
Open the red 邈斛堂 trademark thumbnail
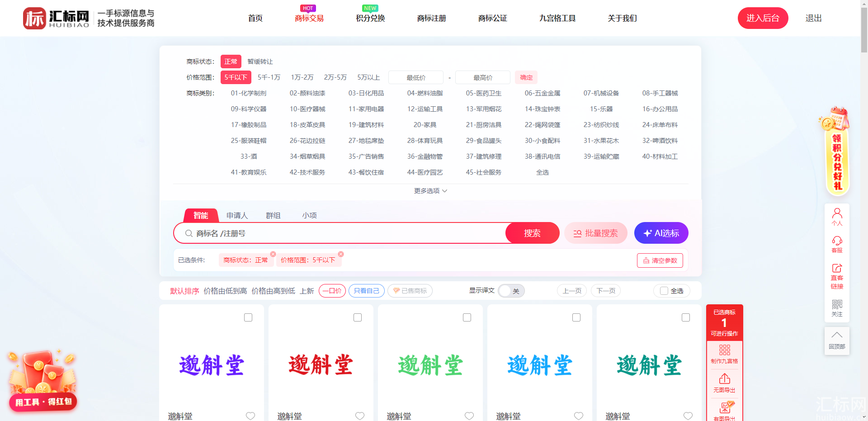pos(321,364)
